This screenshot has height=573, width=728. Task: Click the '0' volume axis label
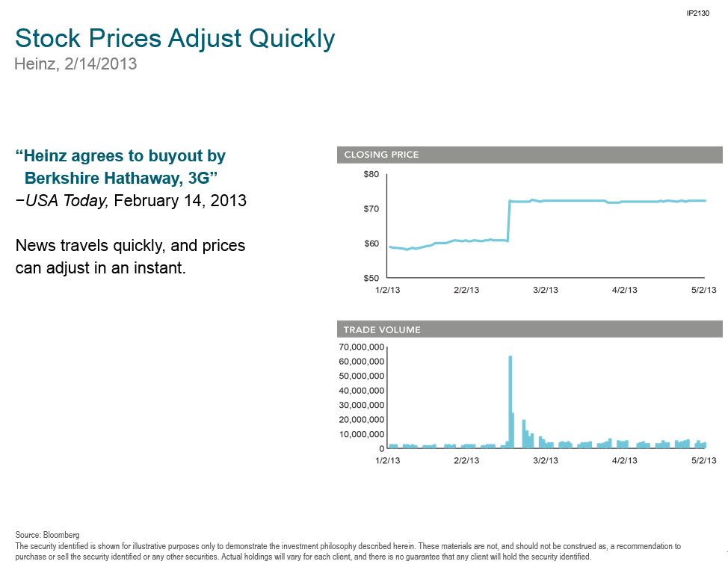382,449
